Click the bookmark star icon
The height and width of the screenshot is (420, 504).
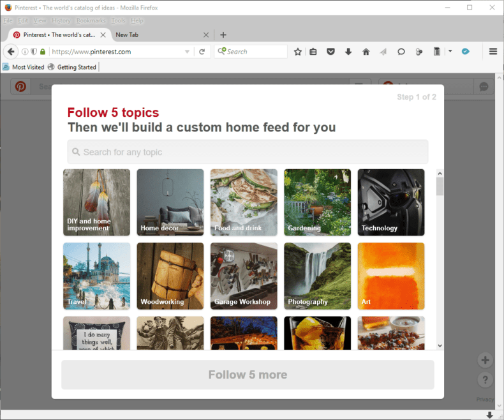pos(298,52)
